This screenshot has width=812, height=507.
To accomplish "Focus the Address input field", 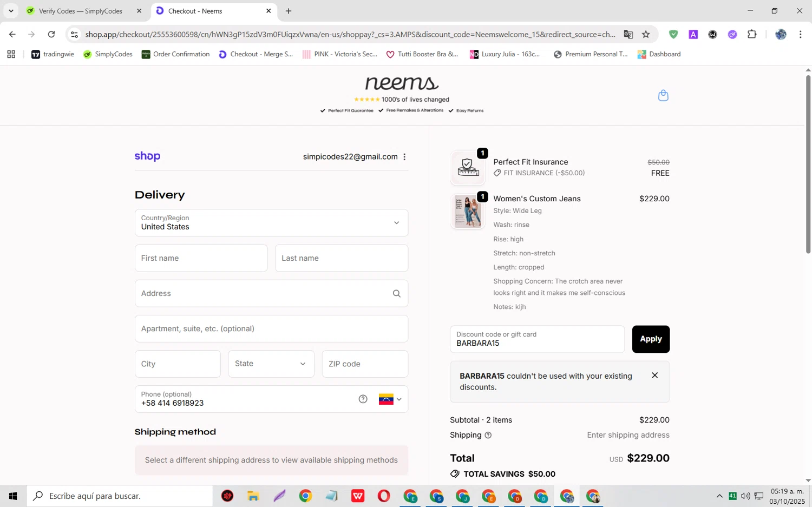I will (271, 293).
